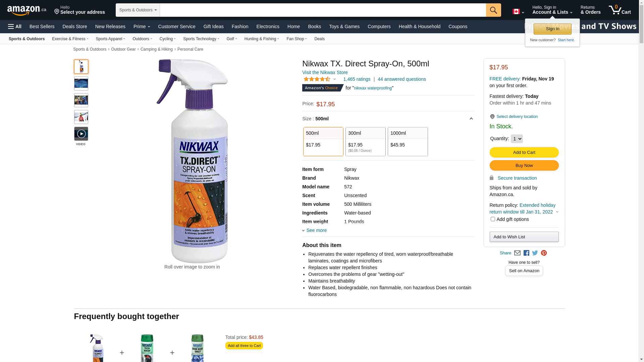Viewport: 644px width, 362px height.
Task: Open Best Sellers in navigation bar
Action: (x=42, y=26)
